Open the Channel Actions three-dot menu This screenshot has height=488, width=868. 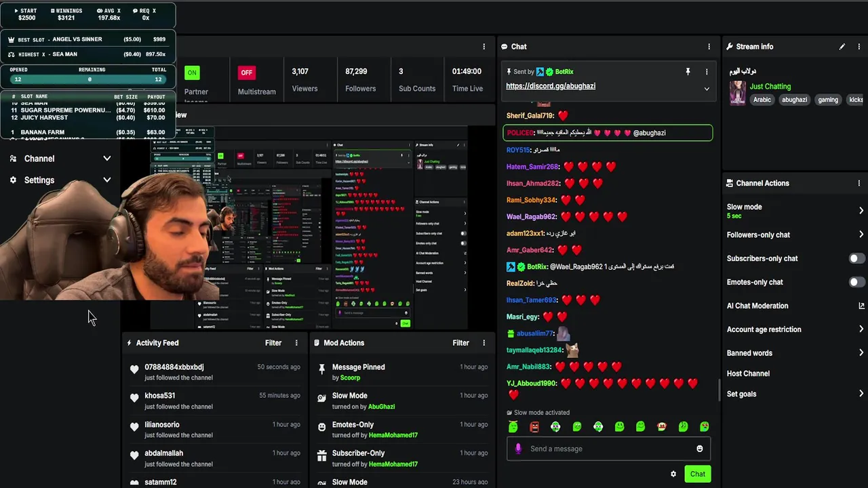pyautogui.click(x=859, y=183)
